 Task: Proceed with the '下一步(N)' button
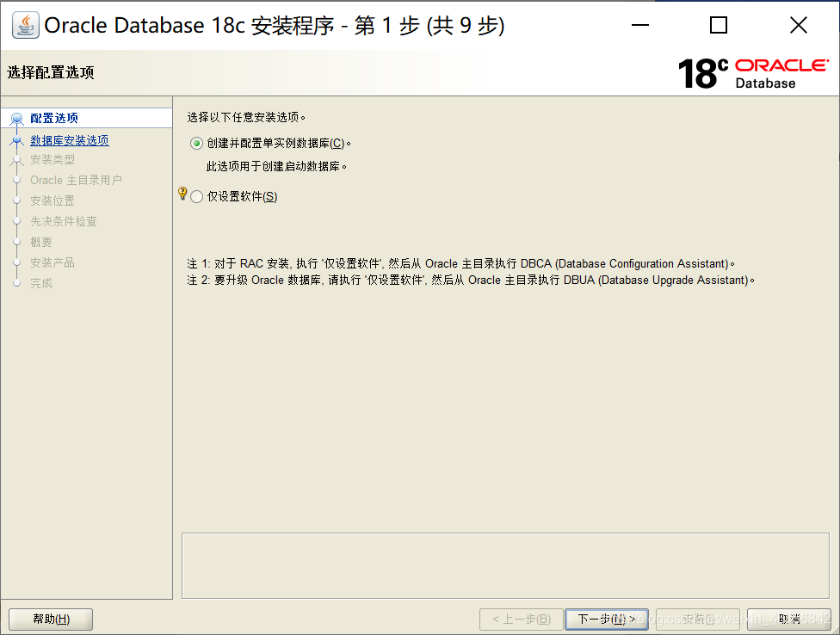(x=607, y=620)
